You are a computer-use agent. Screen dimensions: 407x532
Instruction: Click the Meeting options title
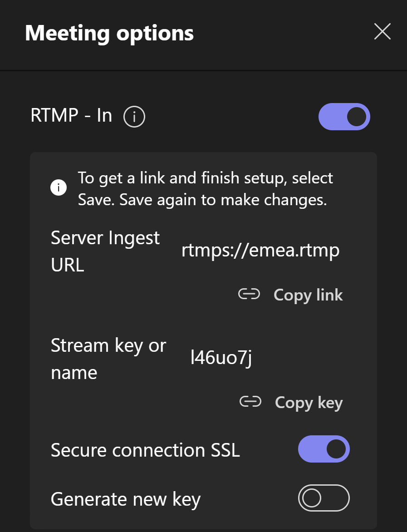click(109, 33)
